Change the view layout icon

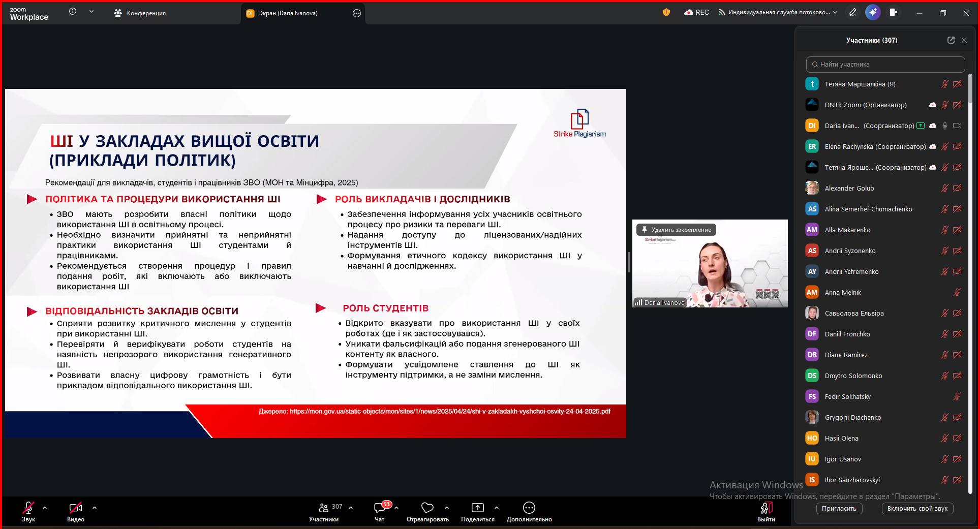pyautogui.click(x=894, y=12)
